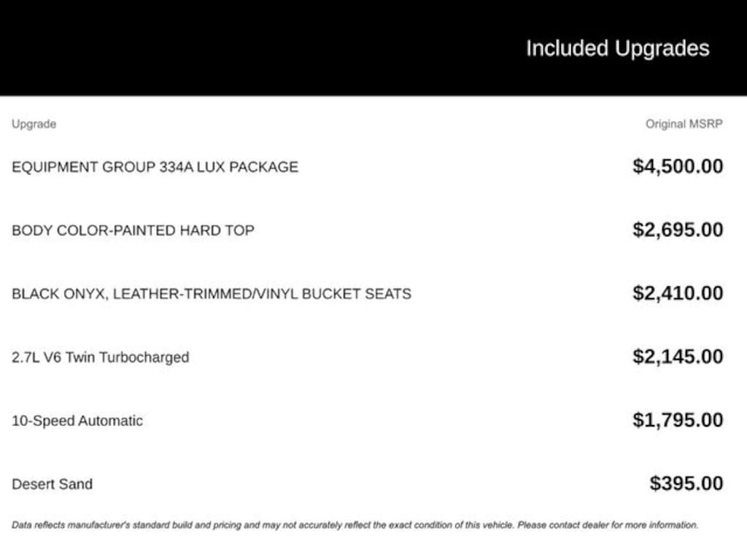The image size is (747, 560).
Task: Select 2.7L V6 Twin Turbocharged upgrade
Action: [100, 357]
